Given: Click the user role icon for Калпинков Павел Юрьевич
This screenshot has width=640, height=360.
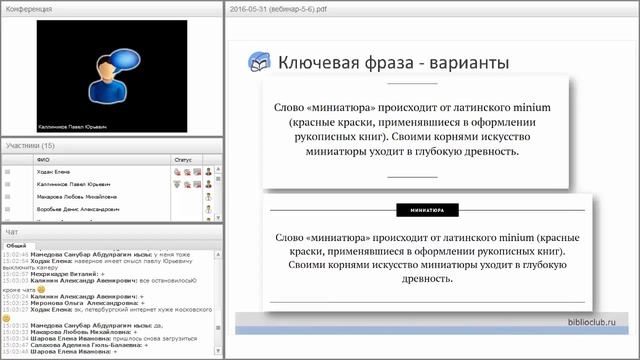Looking at the screenshot, I should coord(209,184).
